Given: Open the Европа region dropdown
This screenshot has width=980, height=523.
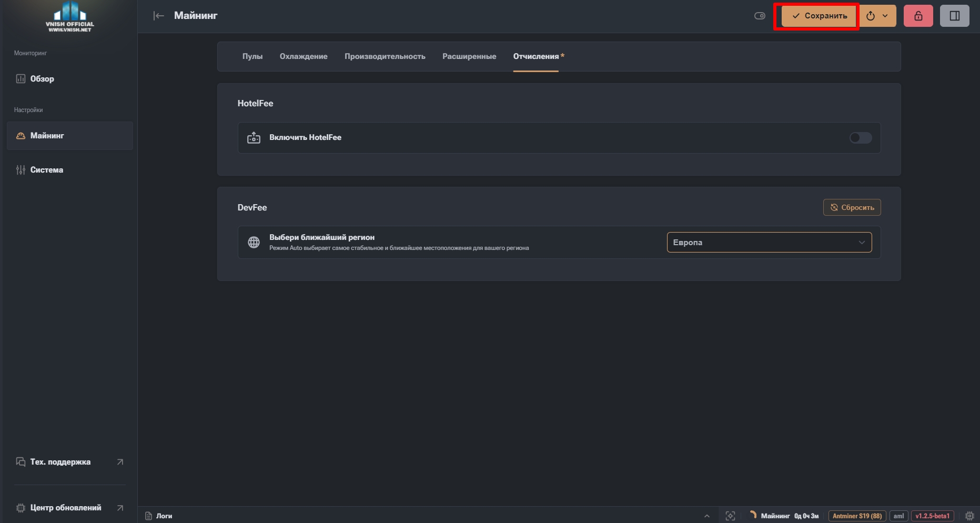Looking at the screenshot, I should 770,243.
